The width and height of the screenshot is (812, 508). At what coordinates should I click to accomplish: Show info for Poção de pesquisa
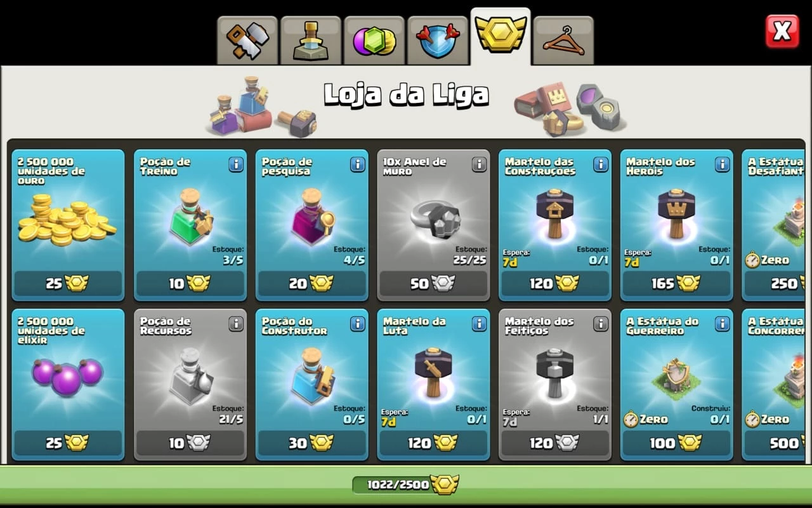(358, 164)
